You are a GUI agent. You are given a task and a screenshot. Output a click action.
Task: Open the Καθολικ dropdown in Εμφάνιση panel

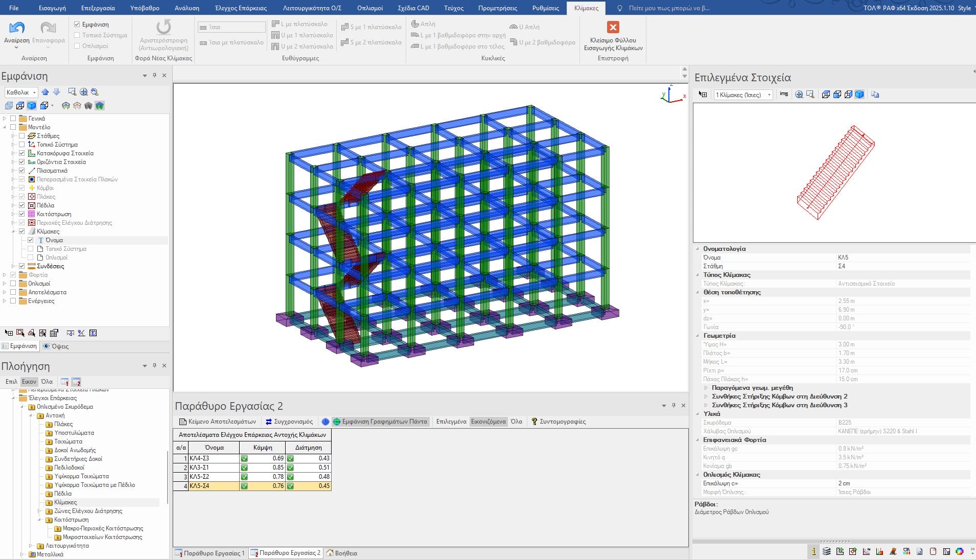click(x=34, y=92)
